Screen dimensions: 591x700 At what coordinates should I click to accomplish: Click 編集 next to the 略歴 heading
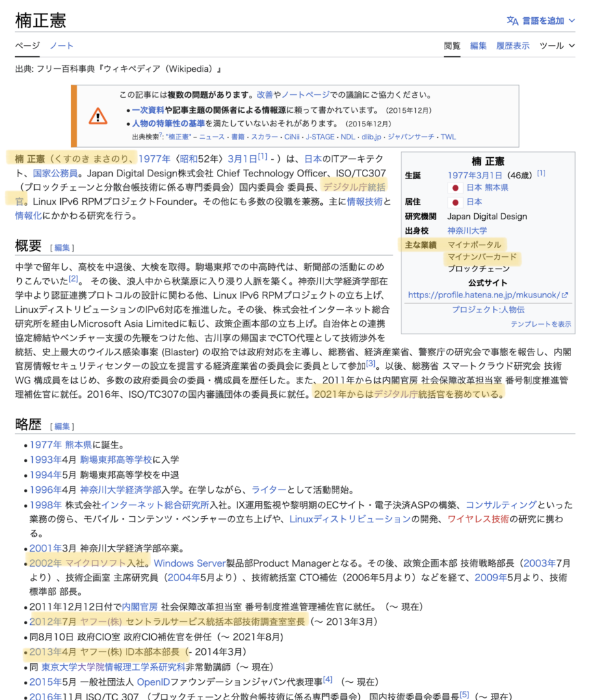point(62,427)
